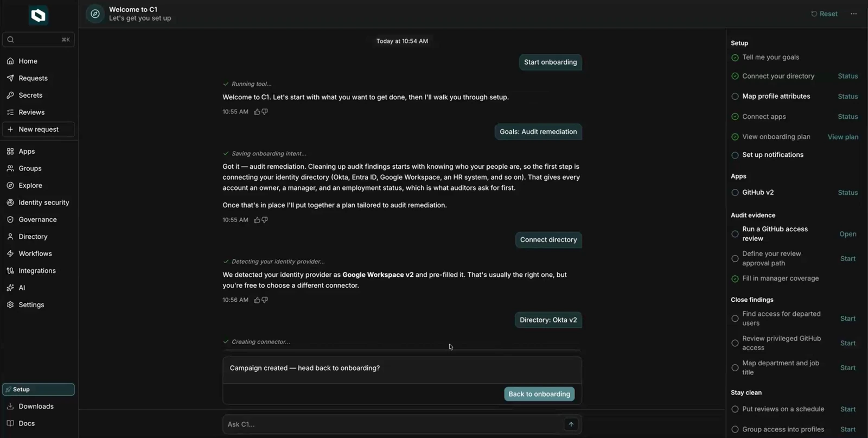Click the Explore compass icon
This screenshot has height=438, width=868.
10,186
